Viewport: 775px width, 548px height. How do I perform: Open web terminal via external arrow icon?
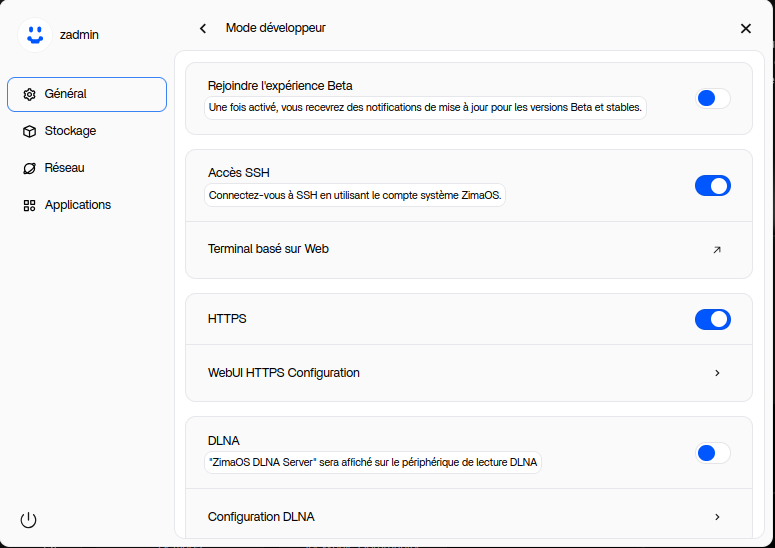(x=716, y=249)
